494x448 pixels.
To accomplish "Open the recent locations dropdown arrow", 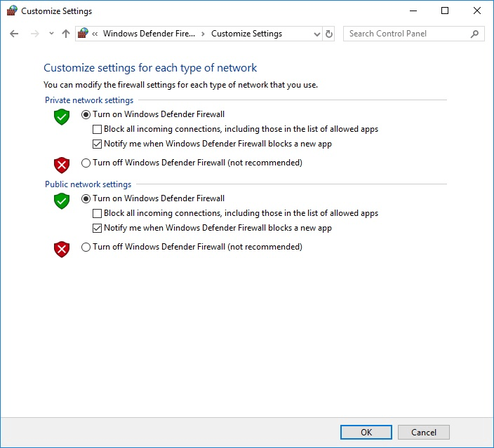I will point(51,34).
